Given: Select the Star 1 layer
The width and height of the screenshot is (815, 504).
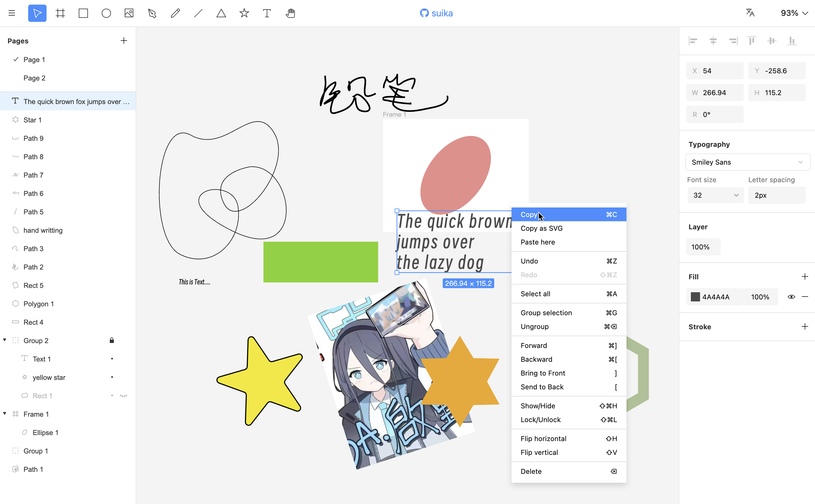Looking at the screenshot, I should [68, 120].
